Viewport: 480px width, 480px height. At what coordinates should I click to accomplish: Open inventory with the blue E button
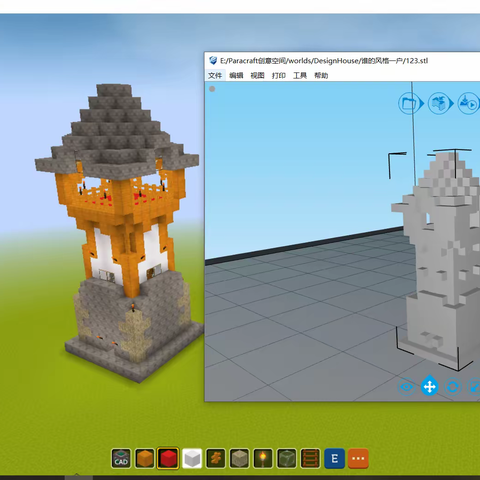tap(334, 458)
